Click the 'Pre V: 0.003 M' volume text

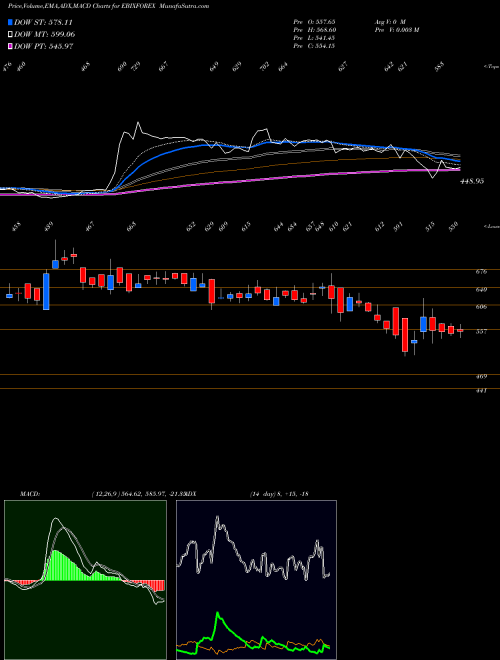tap(396, 30)
